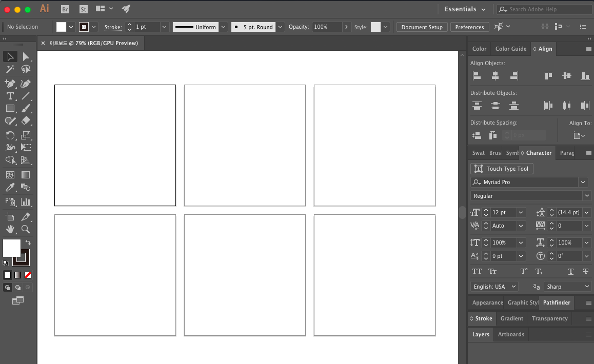This screenshot has width=594, height=364.
Task: Open 5 pt. Round brush dropdown
Action: click(281, 27)
